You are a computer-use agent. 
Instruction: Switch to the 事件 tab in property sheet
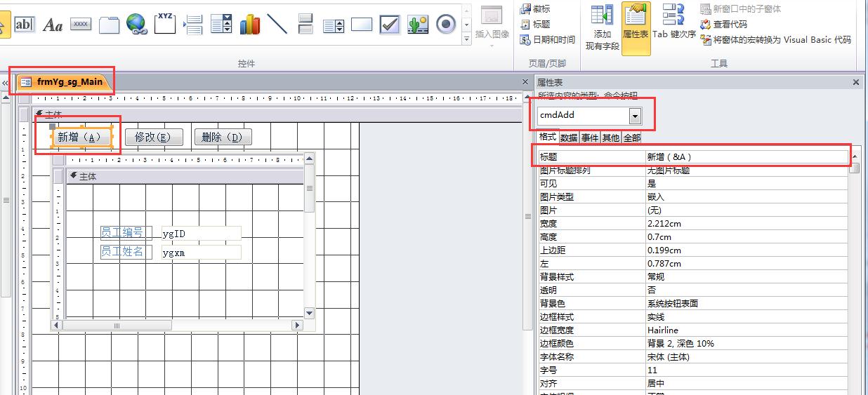coord(589,138)
